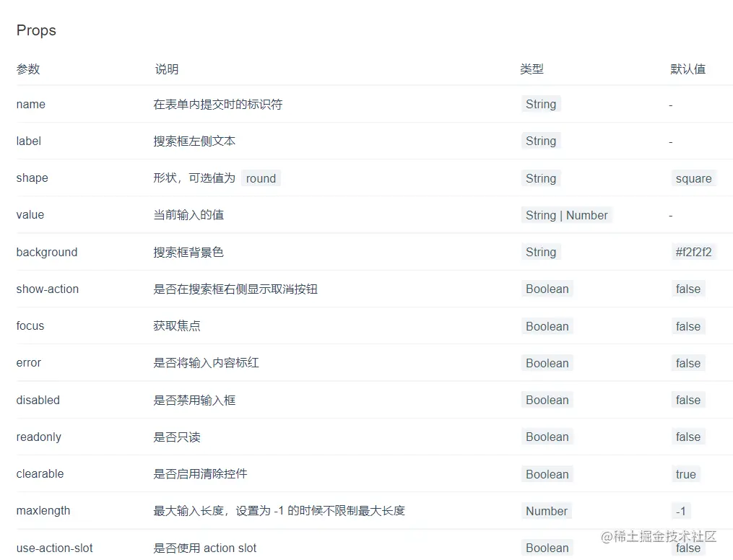Screen dimensions: 733x560
Task: Click Boolean type in disabled row
Action: [547, 401]
